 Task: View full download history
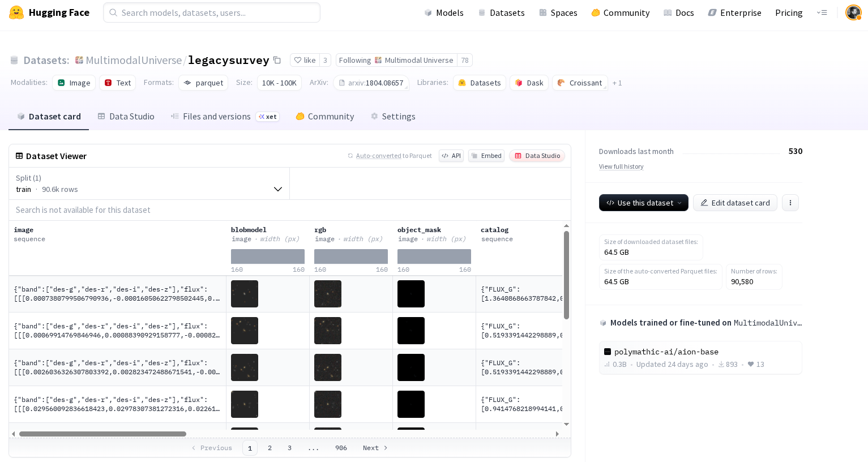coord(621,166)
